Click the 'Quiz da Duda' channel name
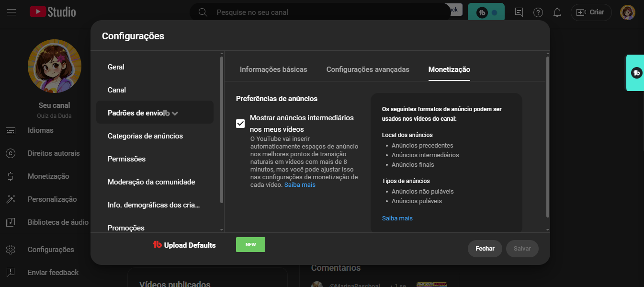Viewport: 644px width, 287px height. (x=54, y=116)
